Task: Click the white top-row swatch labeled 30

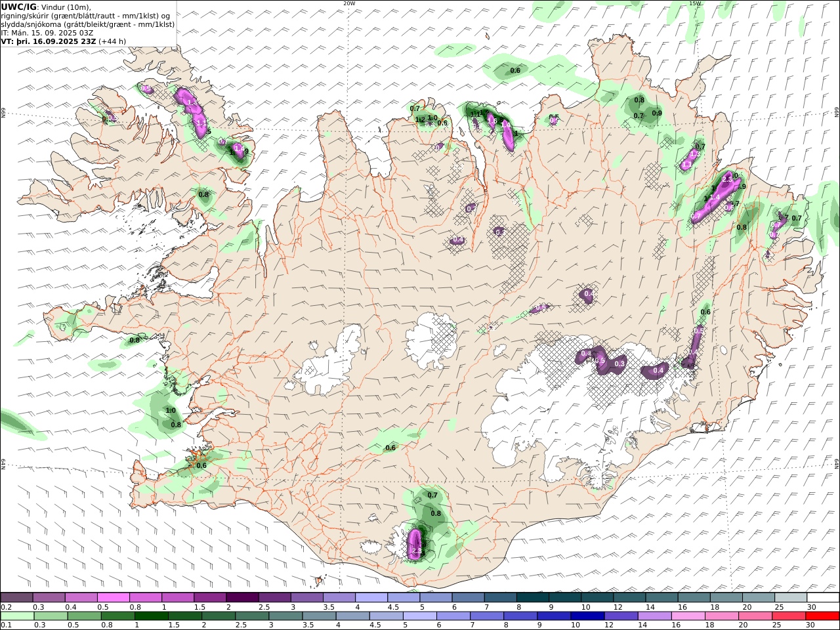Action: pos(823,598)
